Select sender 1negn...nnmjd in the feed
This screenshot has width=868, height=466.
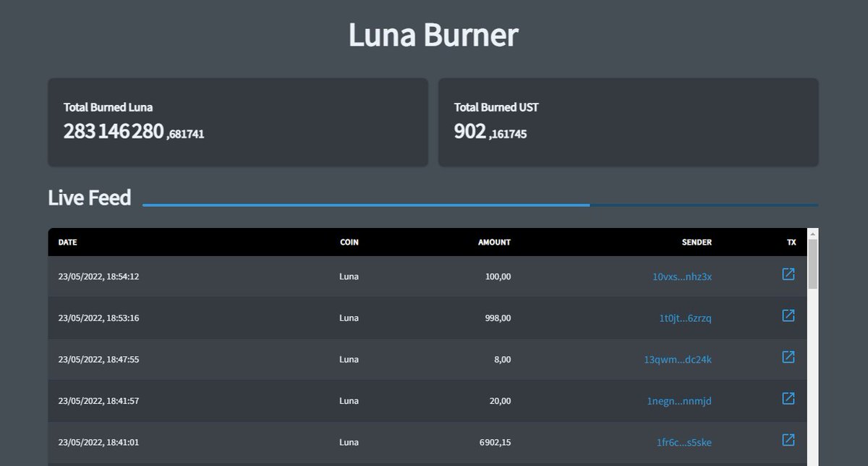(x=681, y=401)
